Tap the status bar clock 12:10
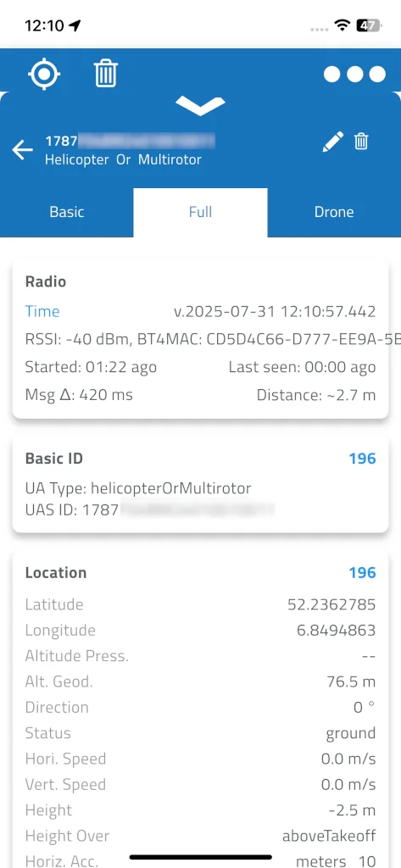This screenshot has height=868, width=401. click(x=44, y=25)
